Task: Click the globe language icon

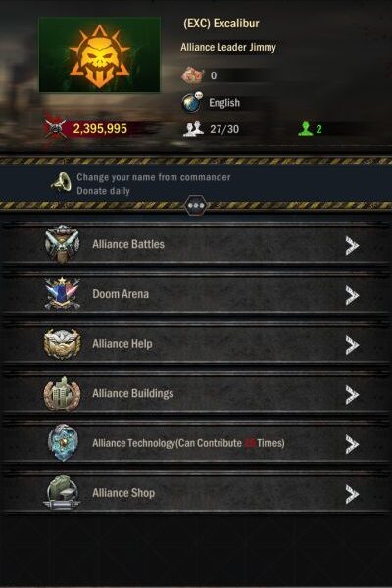Action: [192, 102]
